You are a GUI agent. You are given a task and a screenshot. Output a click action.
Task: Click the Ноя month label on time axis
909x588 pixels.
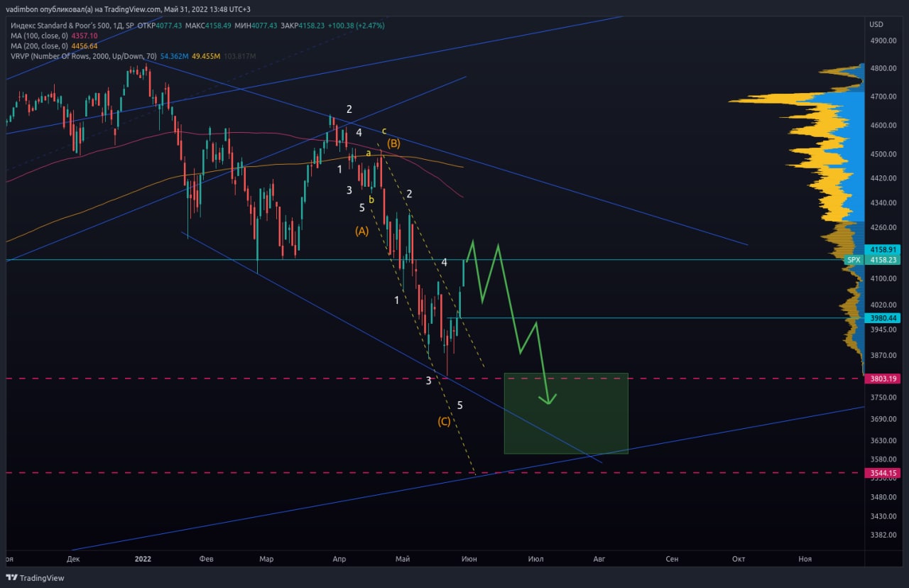805,559
